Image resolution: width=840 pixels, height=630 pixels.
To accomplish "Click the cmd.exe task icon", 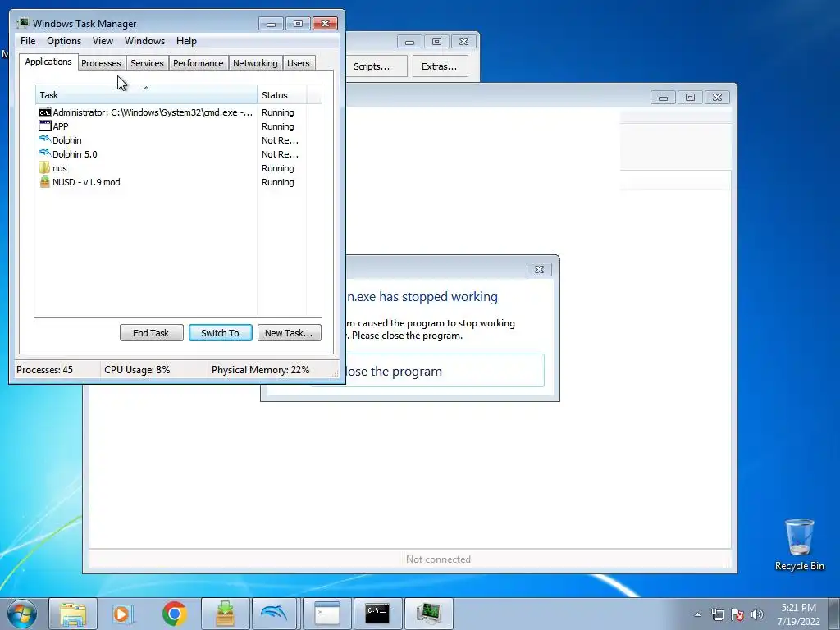I will coord(45,112).
